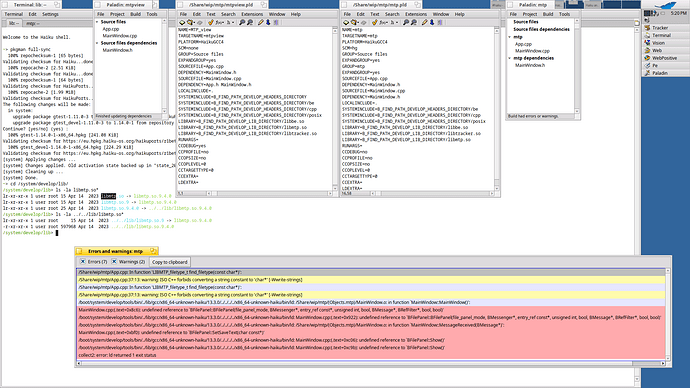
Task: Click the Copy to clipboard button
Action: tap(169, 262)
